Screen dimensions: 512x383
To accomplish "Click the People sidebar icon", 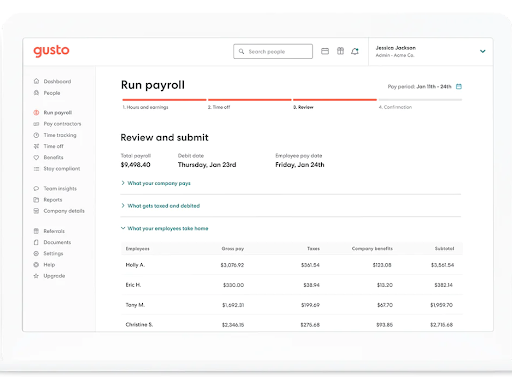I will point(36,93).
